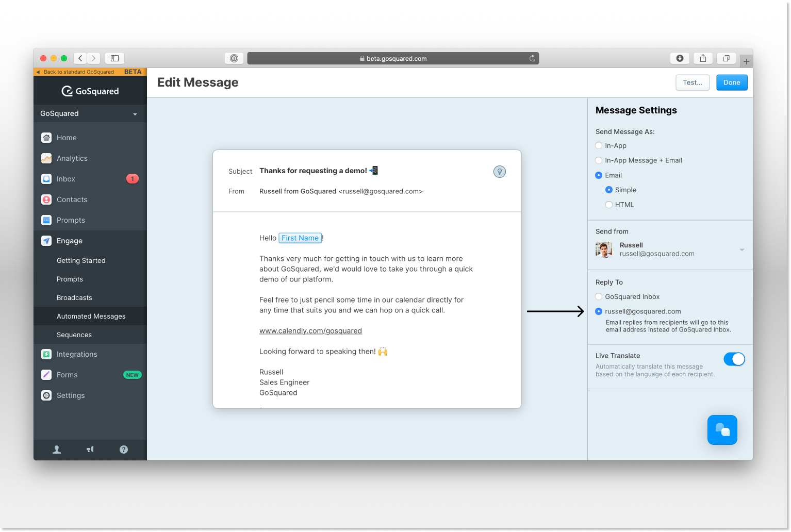Image resolution: width=791 pixels, height=532 pixels.
Task: Click Safari back navigation arrow
Action: click(x=80, y=58)
